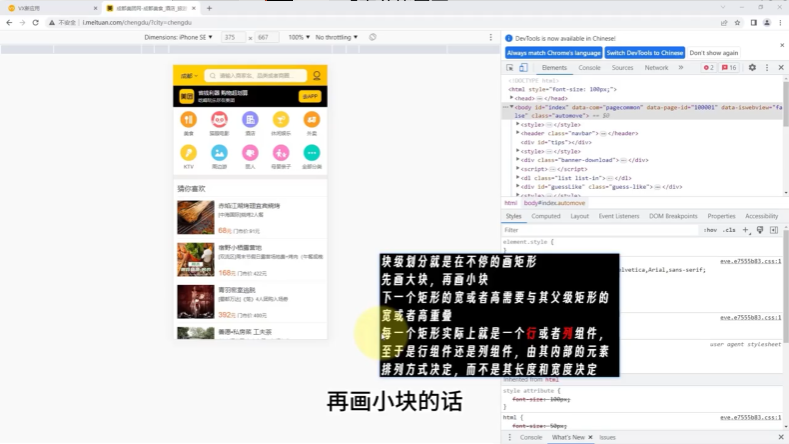
Task: Click the eve.e7555b83.css:1 link at top of Styles pane
Action: 750,261
